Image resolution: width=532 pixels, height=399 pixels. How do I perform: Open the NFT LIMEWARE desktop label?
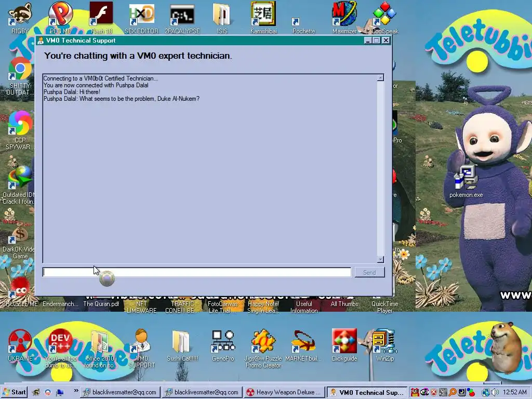click(x=141, y=307)
